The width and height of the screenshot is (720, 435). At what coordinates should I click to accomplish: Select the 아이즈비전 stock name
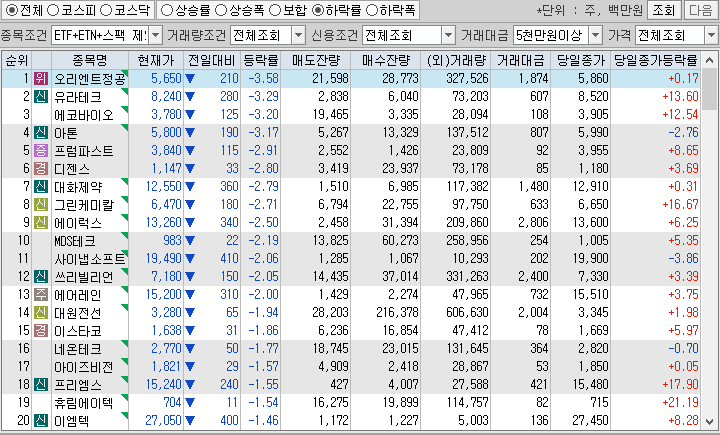coord(84,367)
